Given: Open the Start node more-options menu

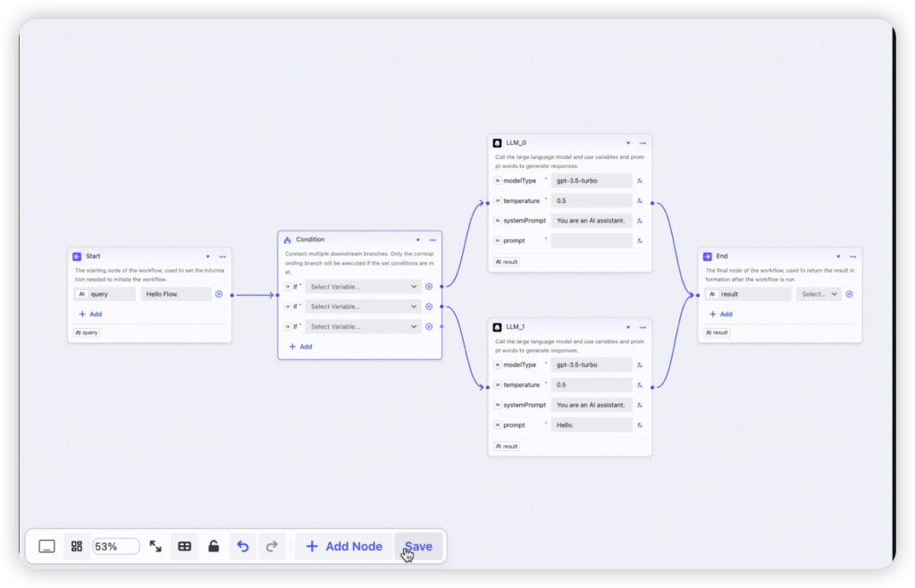Looking at the screenshot, I should click(222, 256).
